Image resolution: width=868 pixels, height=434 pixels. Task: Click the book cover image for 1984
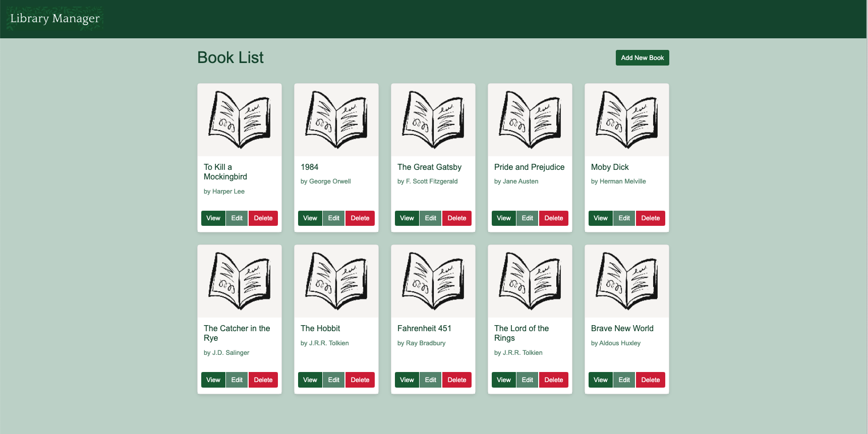click(336, 120)
